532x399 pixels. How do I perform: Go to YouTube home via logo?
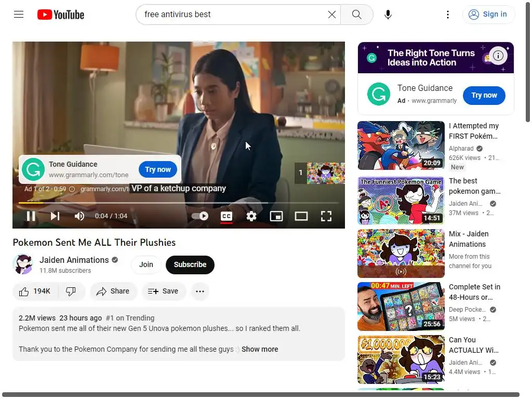click(x=61, y=15)
